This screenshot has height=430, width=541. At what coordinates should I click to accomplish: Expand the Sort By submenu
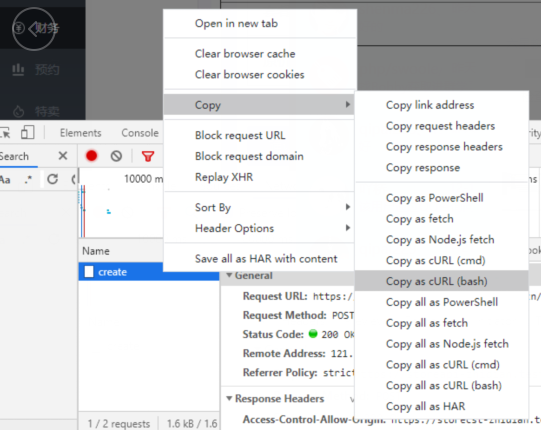(259, 207)
